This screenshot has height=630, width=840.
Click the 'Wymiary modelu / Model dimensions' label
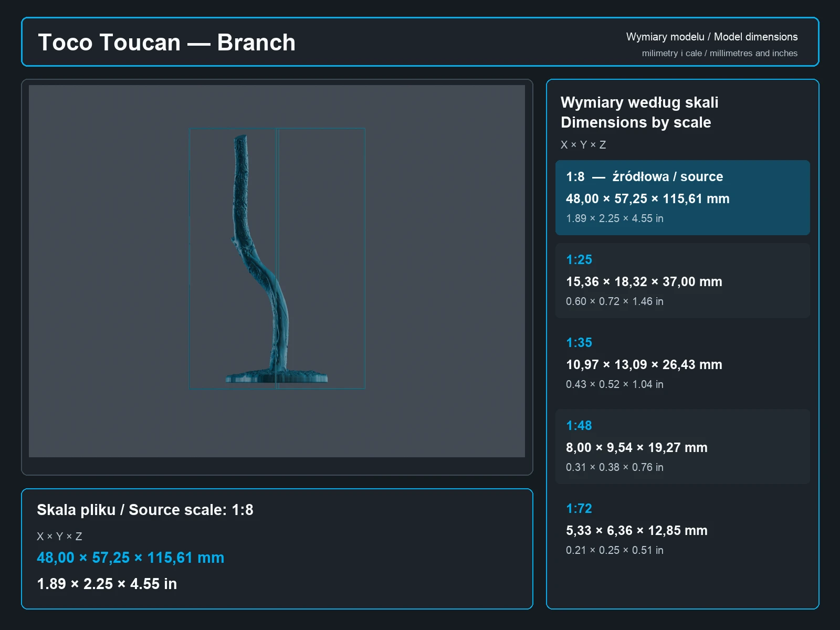click(x=711, y=37)
